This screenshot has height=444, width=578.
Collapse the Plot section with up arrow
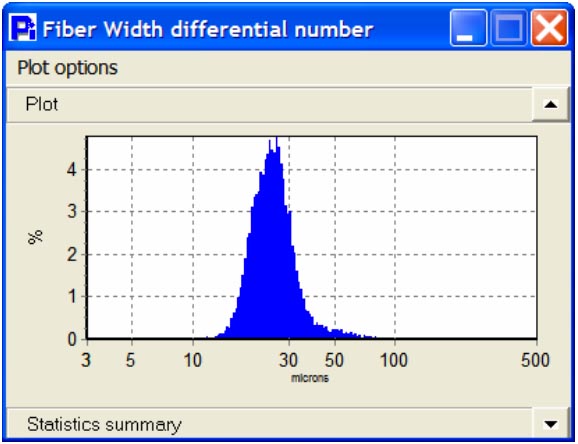551,104
